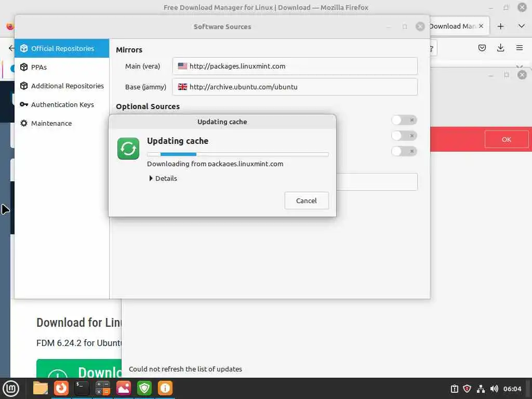Click the "Download for Linux" heading
The width and height of the screenshot is (532, 399).
coord(79,322)
